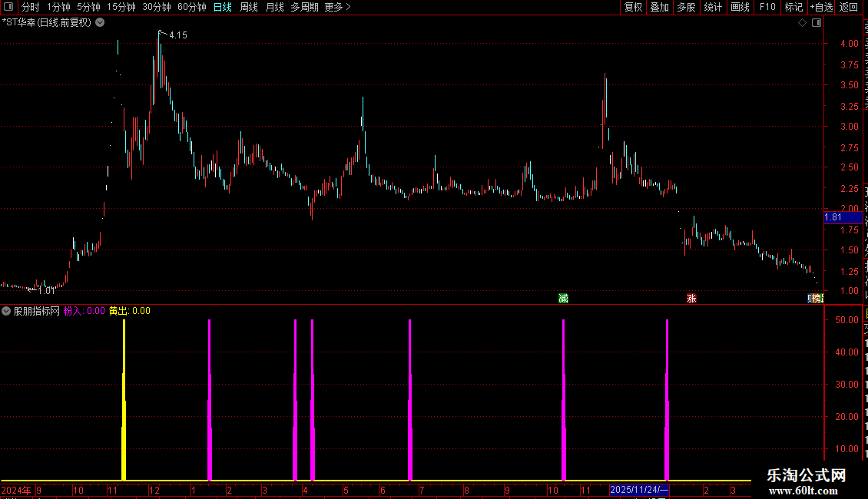This screenshot has height=499, width=868.
Task: Click the 叠加 overlay button
Action: (x=660, y=7)
